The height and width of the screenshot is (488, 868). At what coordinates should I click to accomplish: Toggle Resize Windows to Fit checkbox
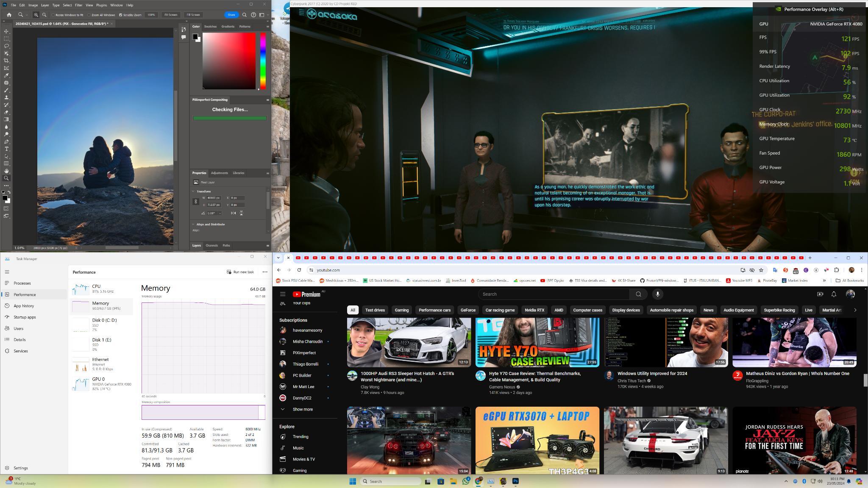click(x=53, y=15)
